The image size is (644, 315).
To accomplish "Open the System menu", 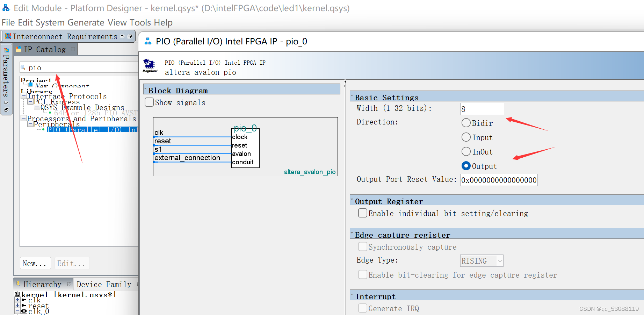I will [x=50, y=22].
